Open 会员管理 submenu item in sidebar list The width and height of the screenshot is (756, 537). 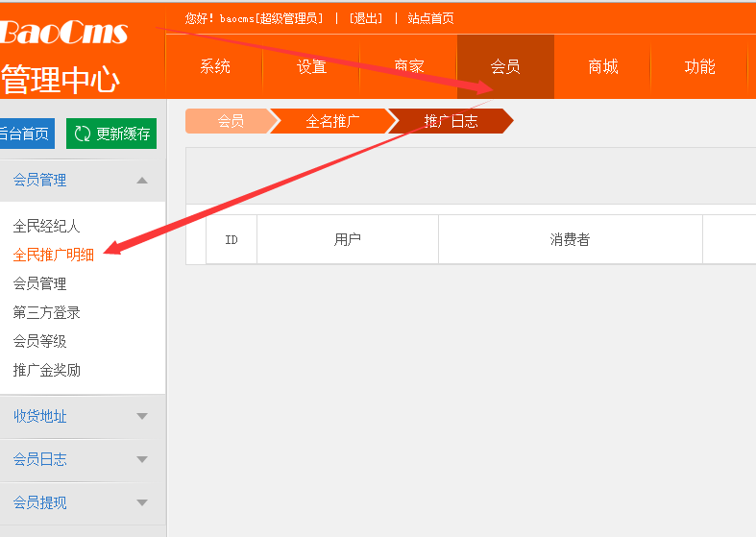(x=39, y=284)
